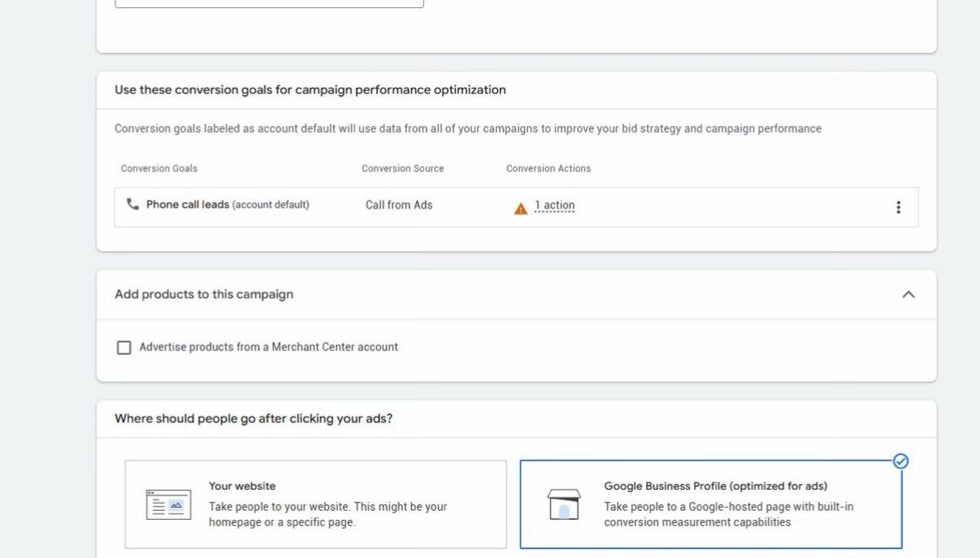Click the blue selected checkmark badge
The height and width of the screenshot is (558, 980).
click(x=900, y=461)
